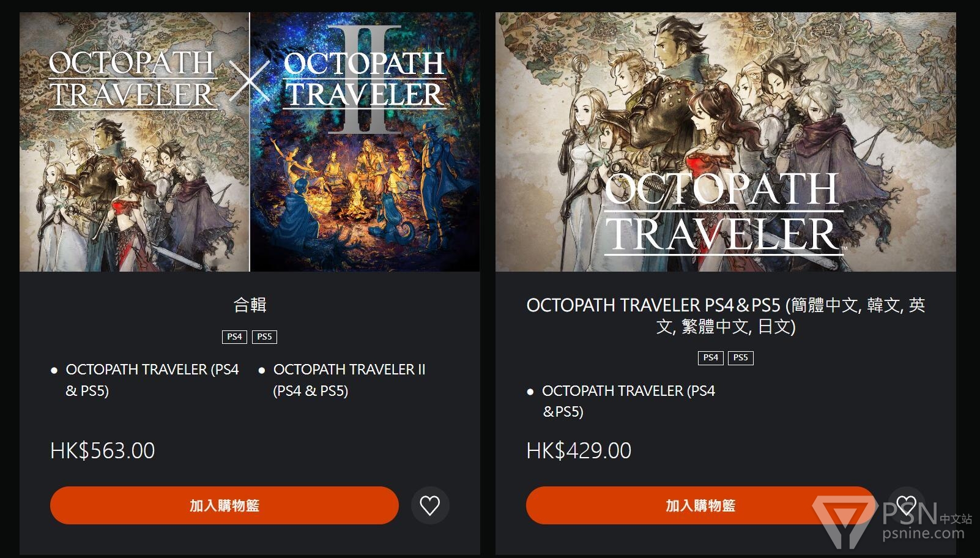Click the PS5 tag under 合輯
Viewport: 980px width, 558px height.
(264, 337)
